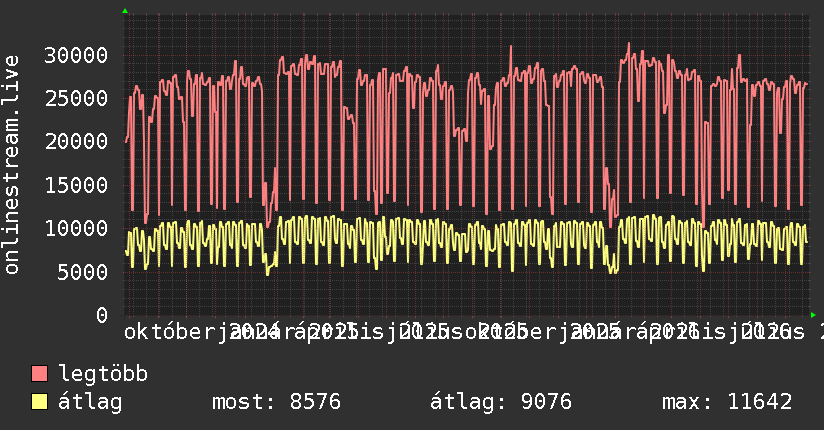Click the yellow line's lowest dip near 5000

pyautogui.click(x=267, y=274)
